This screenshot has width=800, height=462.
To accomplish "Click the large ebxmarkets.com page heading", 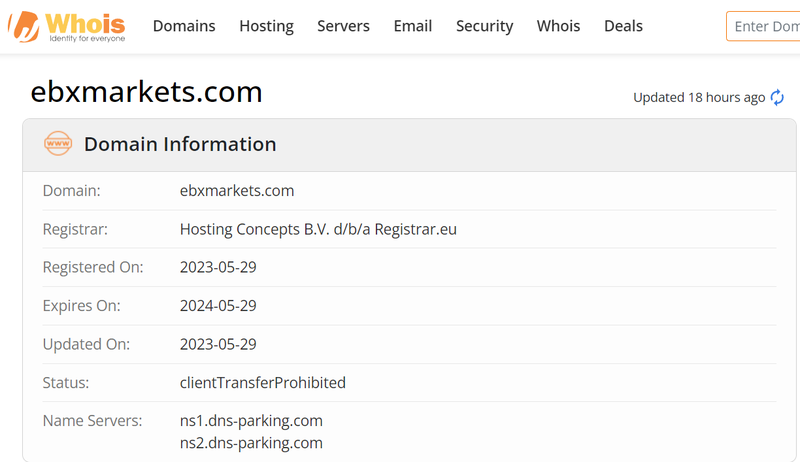I will click(x=147, y=92).
